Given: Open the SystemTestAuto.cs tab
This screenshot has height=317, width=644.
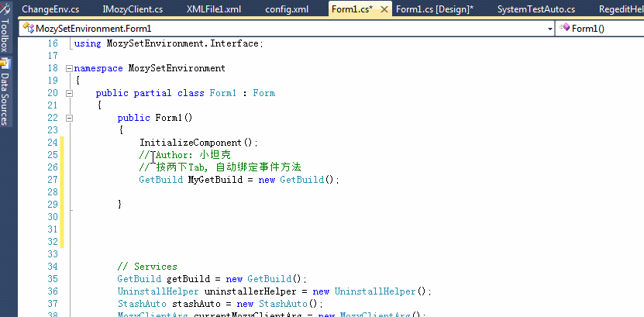Looking at the screenshot, I should [536, 9].
